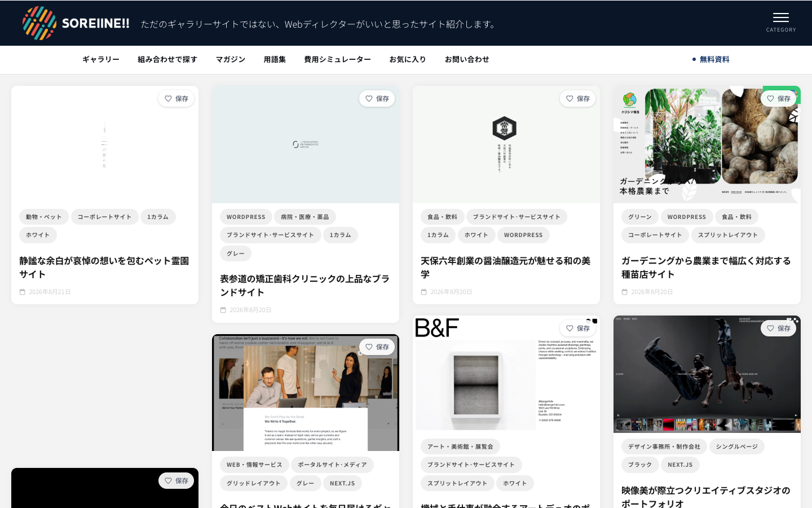Open title 表参道の矯正歯科クリニックの上品なブランドサイト
The width and height of the screenshot is (812, 508).
tap(305, 286)
